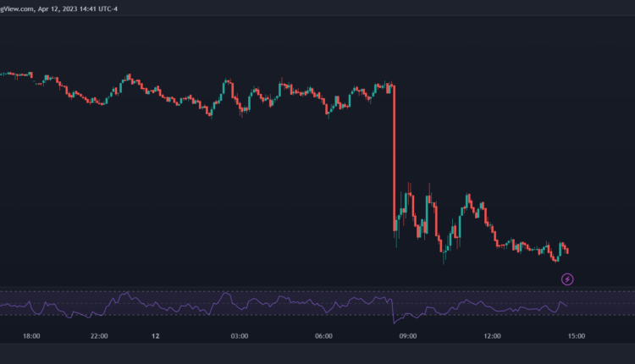
Task: Click the 12:00 time axis label
Action: click(492, 336)
